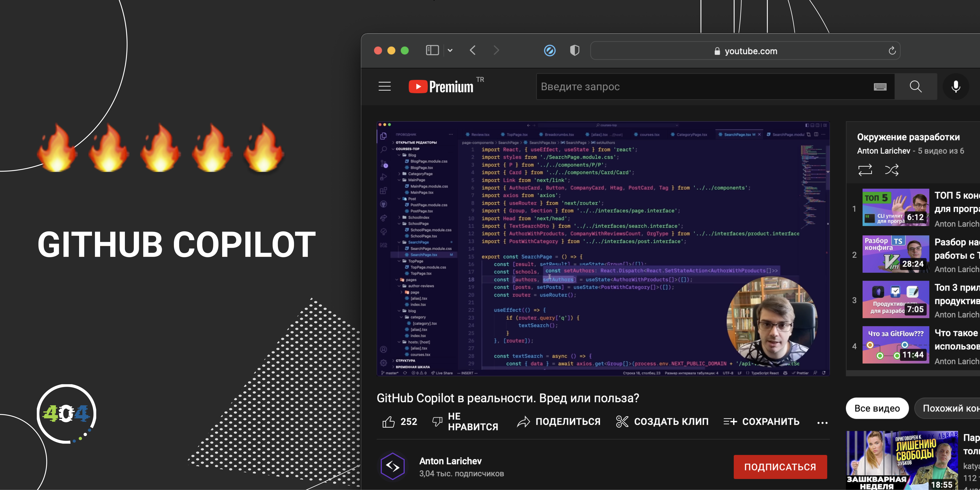Play playlist video ТОП 5 thumbnail
This screenshot has height=490, width=980.
pos(896,207)
